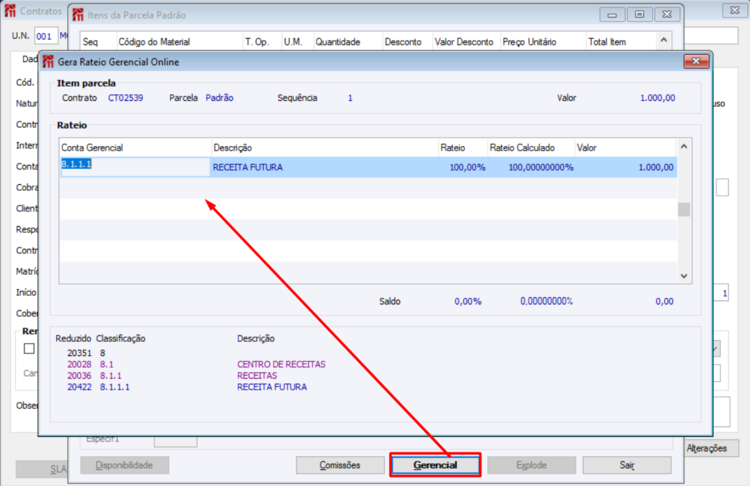The height and width of the screenshot is (486, 750).
Task: Click the Disponibilidade button
Action: 124,465
